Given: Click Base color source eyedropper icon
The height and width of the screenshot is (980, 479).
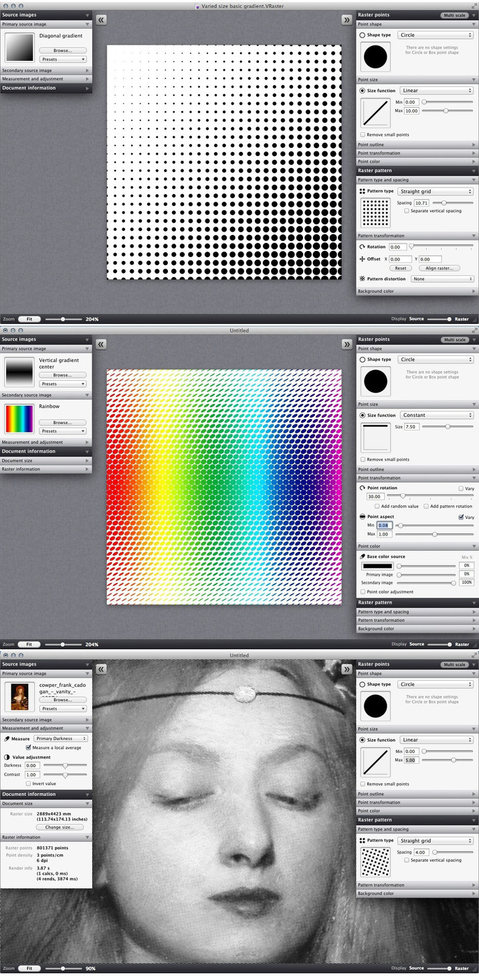Looking at the screenshot, I should click(x=362, y=557).
